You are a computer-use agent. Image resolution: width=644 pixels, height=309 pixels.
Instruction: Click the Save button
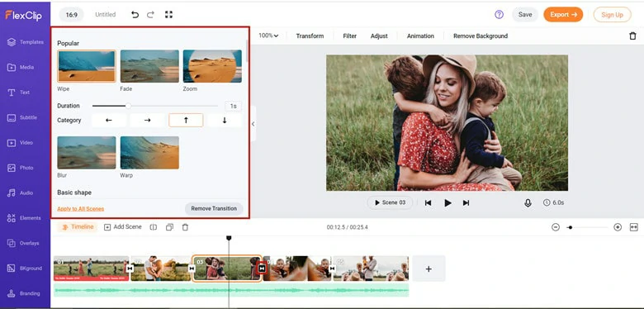click(525, 14)
